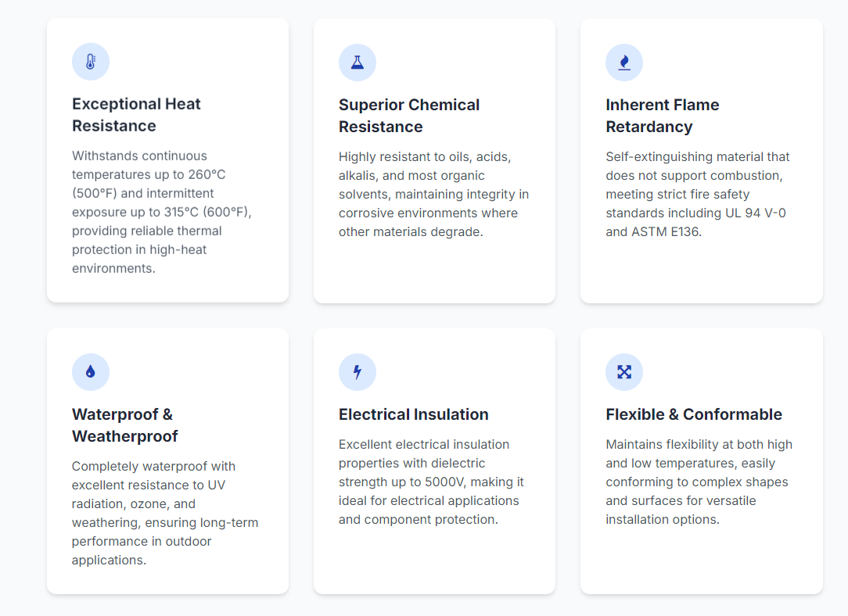The height and width of the screenshot is (616, 848).
Task: Click empty space in Electrical Insulation card
Action: pyautogui.click(x=434, y=559)
